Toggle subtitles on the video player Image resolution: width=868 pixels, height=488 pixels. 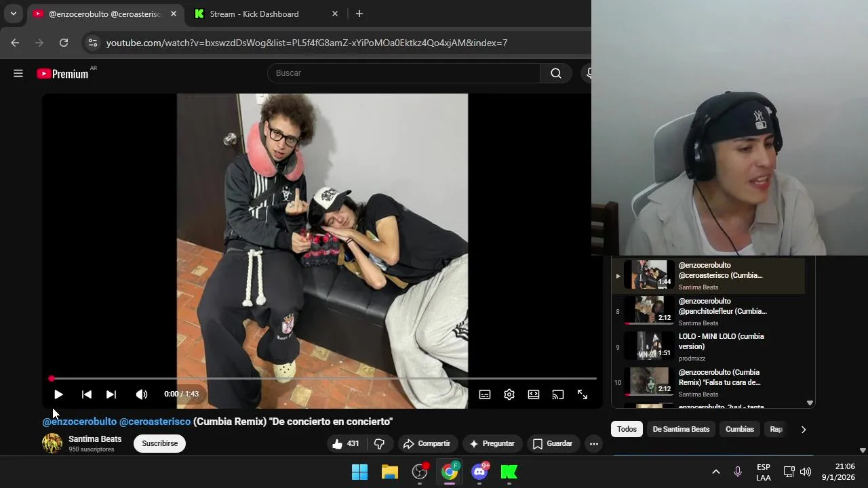(485, 394)
